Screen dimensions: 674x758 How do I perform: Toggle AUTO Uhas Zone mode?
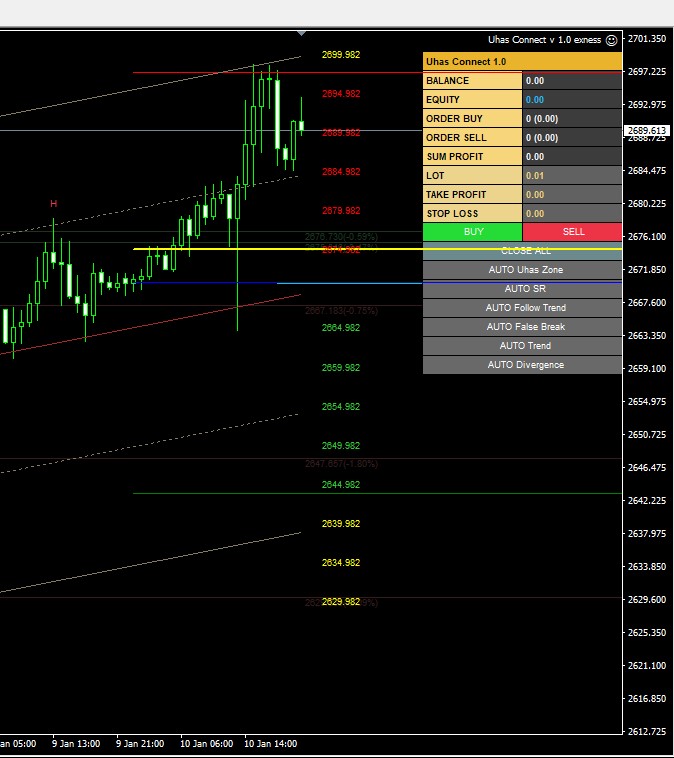click(523, 270)
